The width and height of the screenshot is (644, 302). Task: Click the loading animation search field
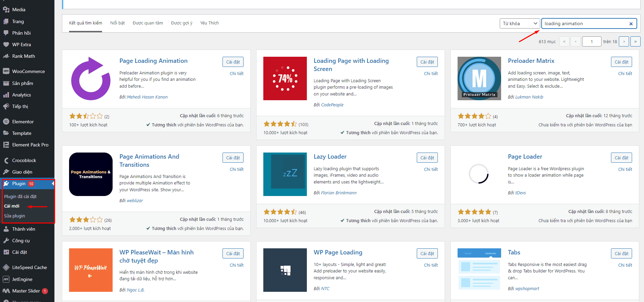point(584,24)
